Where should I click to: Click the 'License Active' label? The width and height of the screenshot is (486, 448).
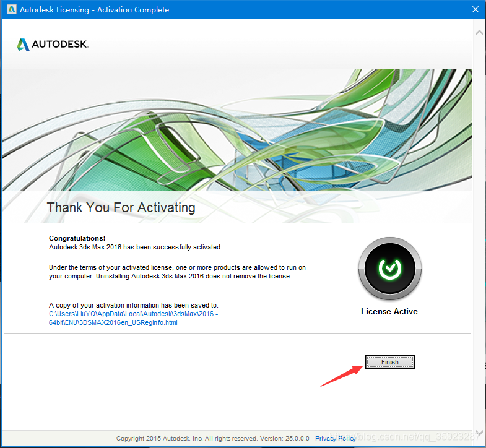tap(389, 312)
